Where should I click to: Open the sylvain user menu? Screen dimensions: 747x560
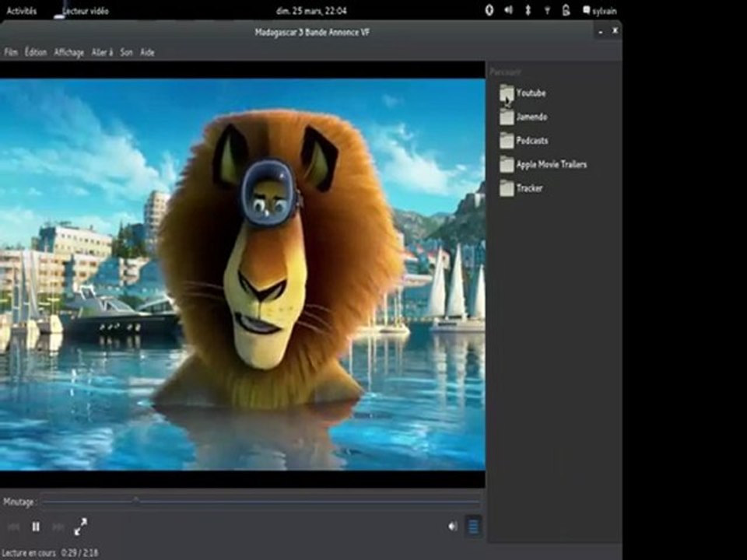600,10
